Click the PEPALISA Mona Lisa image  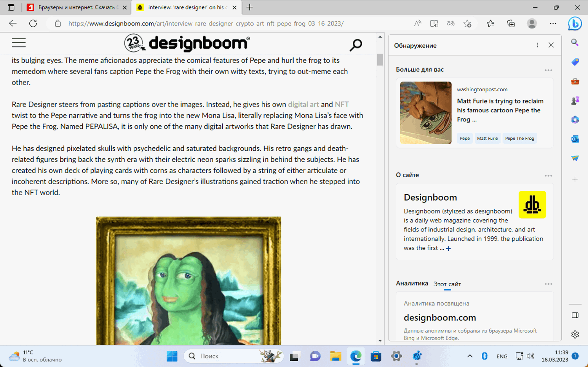point(189,281)
